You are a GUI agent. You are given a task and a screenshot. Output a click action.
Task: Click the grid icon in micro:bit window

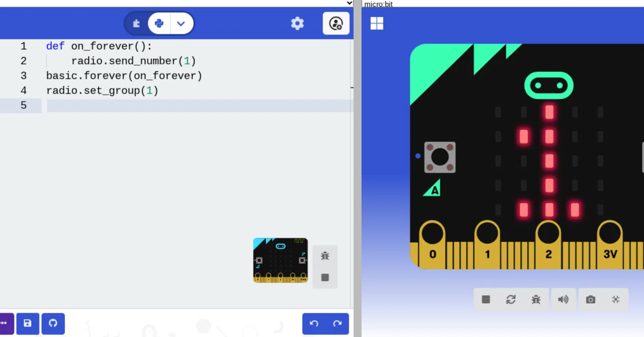pyautogui.click(x=377, y=24)
